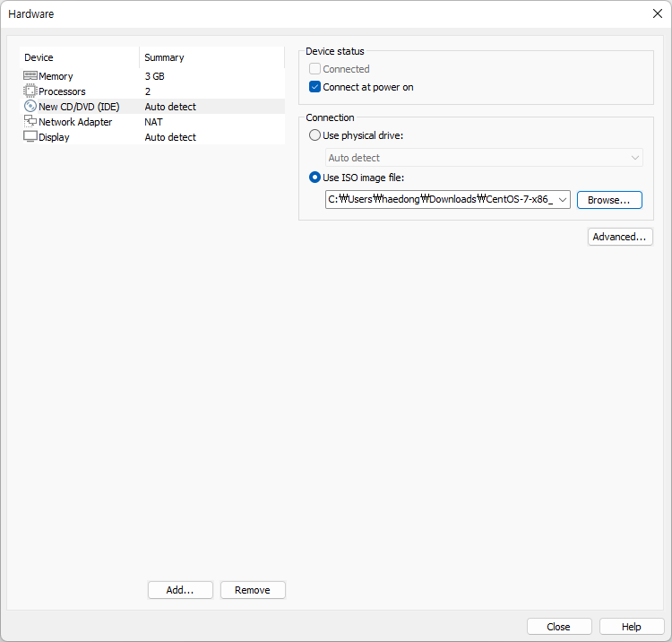Select the Memory row label
672x642 pixels.
(x=56, y=76)
